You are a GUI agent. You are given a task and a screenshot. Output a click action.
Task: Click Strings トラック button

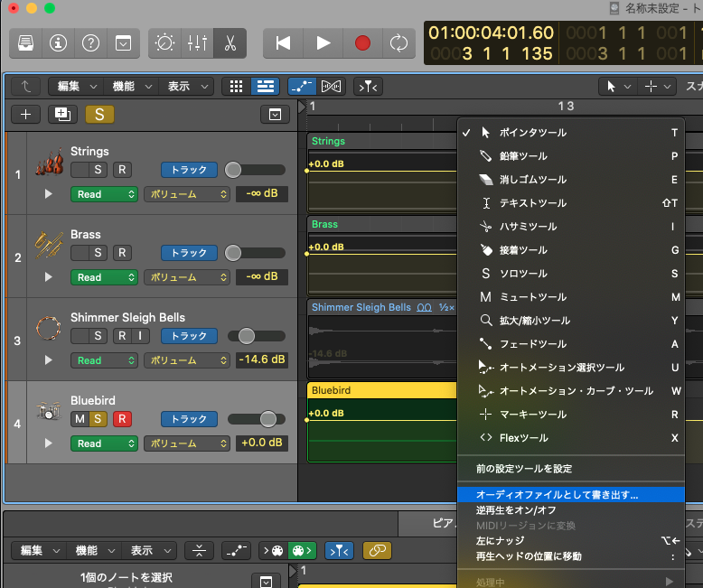pyautogui.click(x=189, y=170)
